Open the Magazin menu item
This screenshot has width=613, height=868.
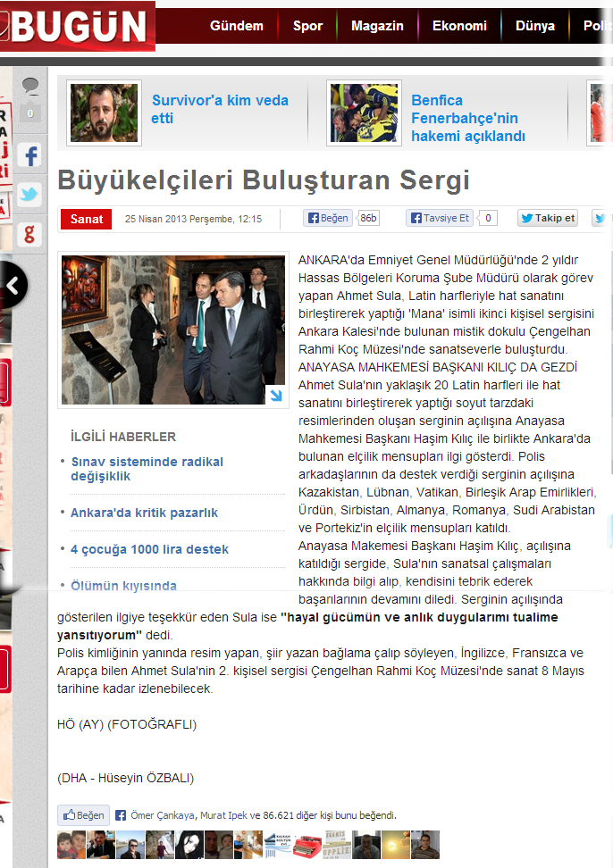tap(377, 26)
